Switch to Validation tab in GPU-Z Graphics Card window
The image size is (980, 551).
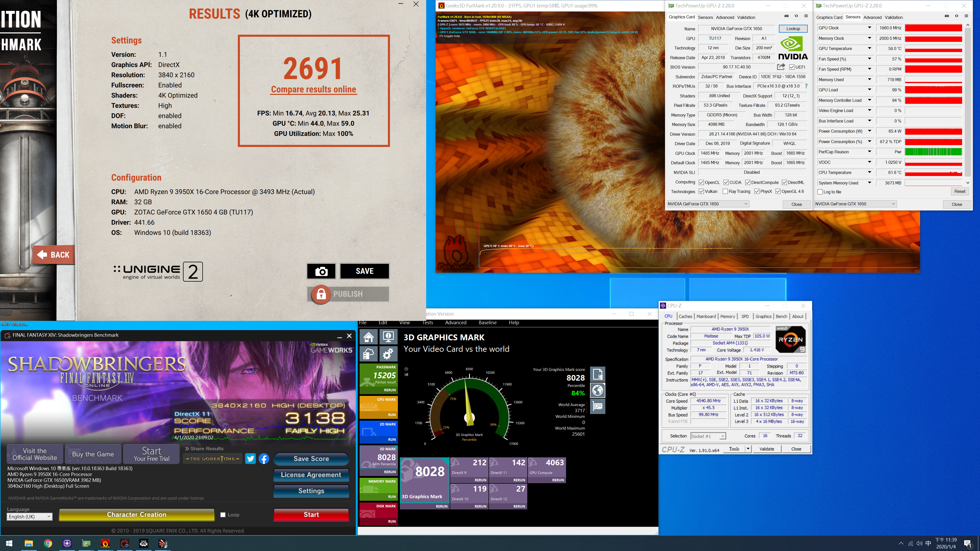(x=746, y=17)
